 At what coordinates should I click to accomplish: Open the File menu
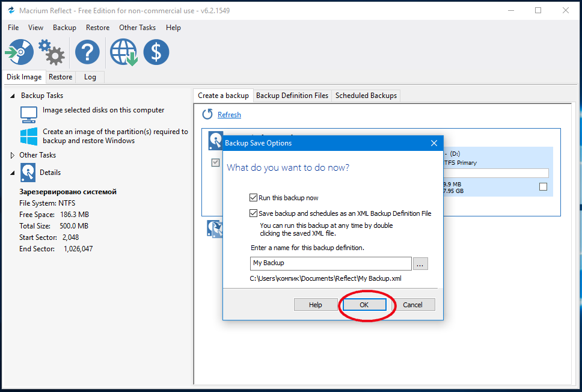tap(13, 28)
